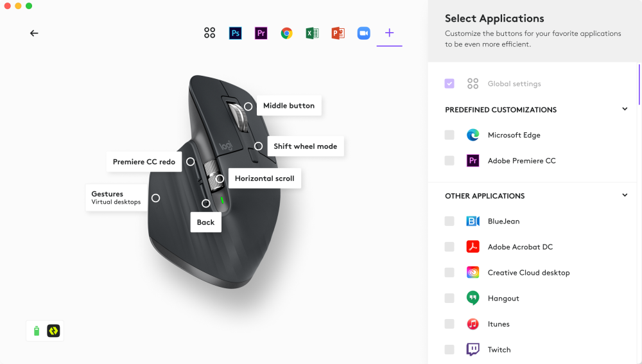The image size is (642, 364).
Task: Select the plus add-application tab
Action: [x=390, y=33]
